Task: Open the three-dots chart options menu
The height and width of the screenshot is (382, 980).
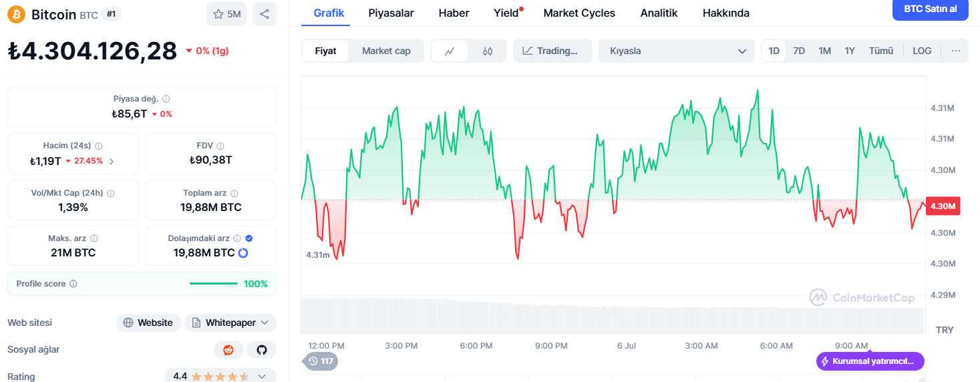Action: (x=956, y=51)
